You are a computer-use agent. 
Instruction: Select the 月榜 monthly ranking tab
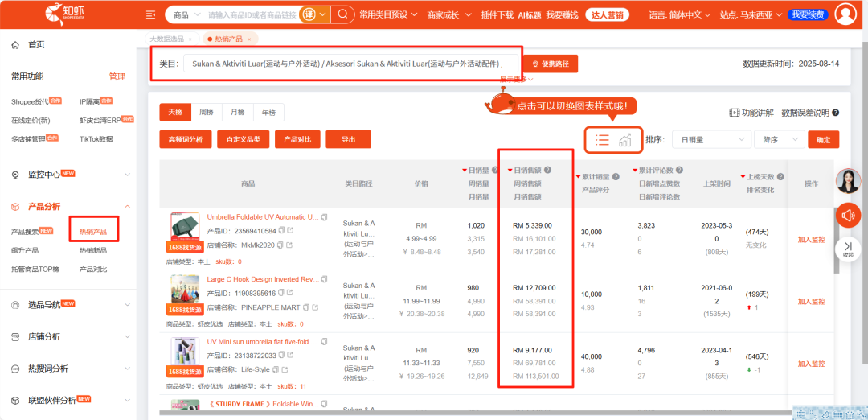[x=237, y=112]
